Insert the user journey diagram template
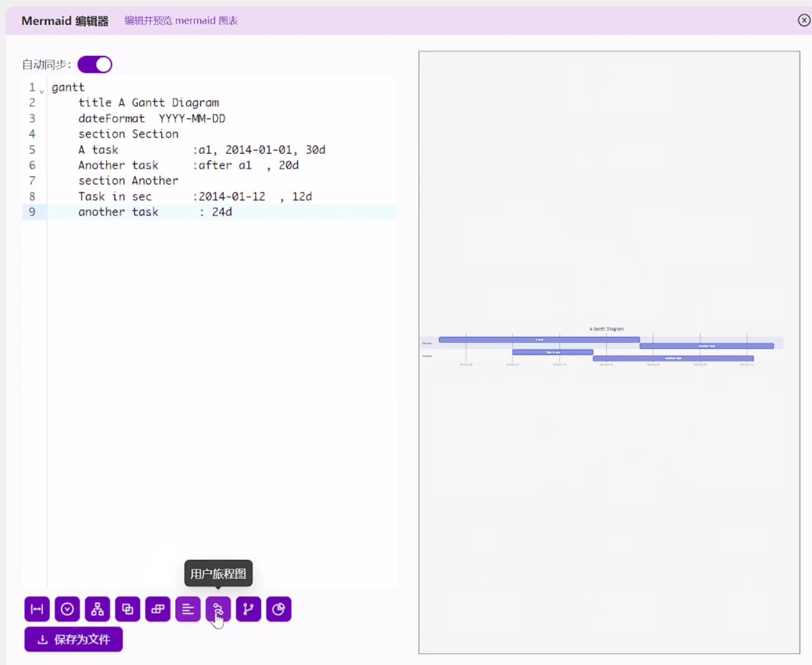The image size is (812, 665). pyautogui.click(x=218, y=609)
